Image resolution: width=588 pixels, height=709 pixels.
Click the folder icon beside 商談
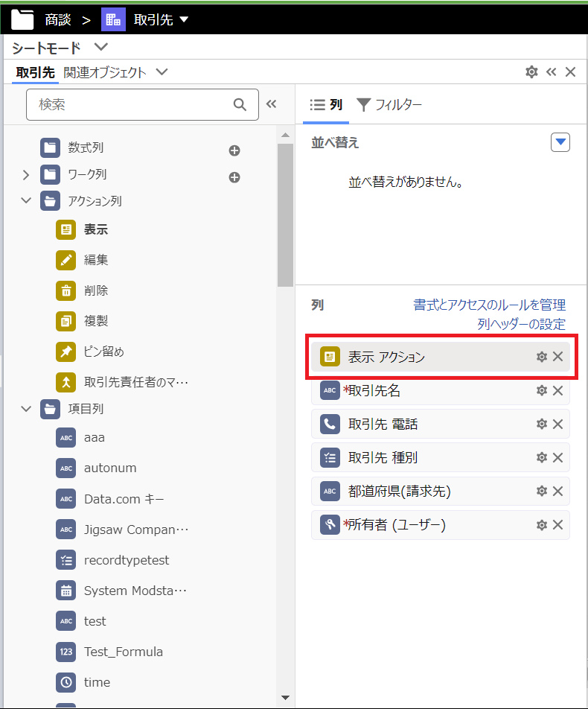pos(22,19)
